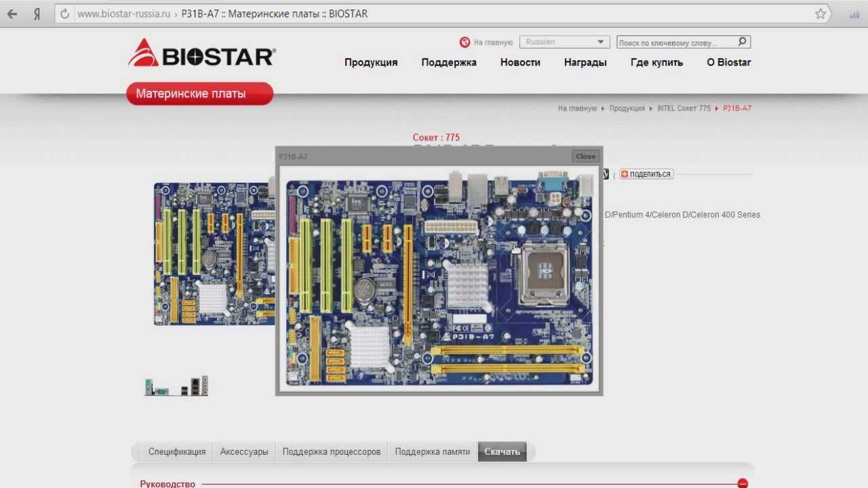Open the Награды menu
The height and width of the screenshot is (488, 868).
pos(585,62)
